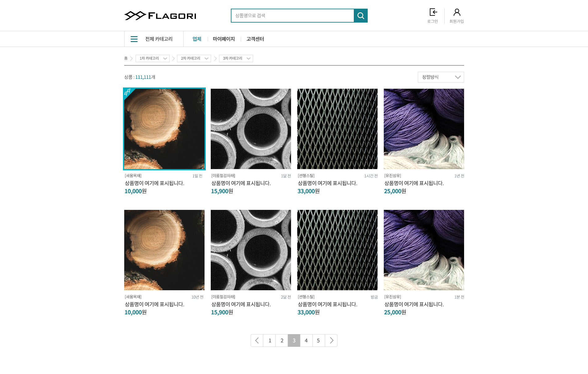The width and height of the screenshot is (588, 374).
Task: Go to page 4 in pagination
Action: click(306, 340)
